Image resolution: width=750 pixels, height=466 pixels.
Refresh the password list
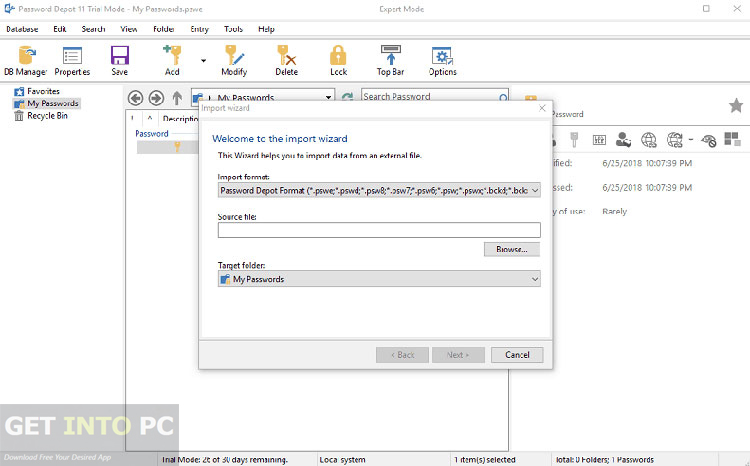[347, 97]
